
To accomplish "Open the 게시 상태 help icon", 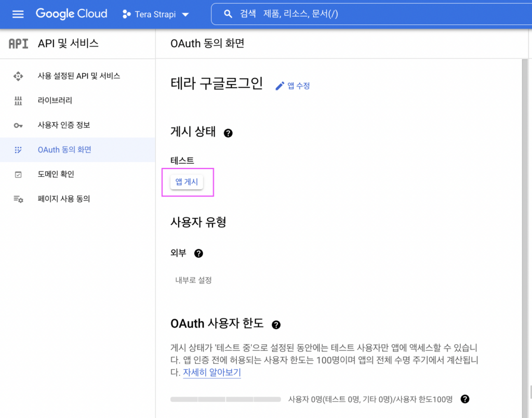I will click(x=228, y=133).
